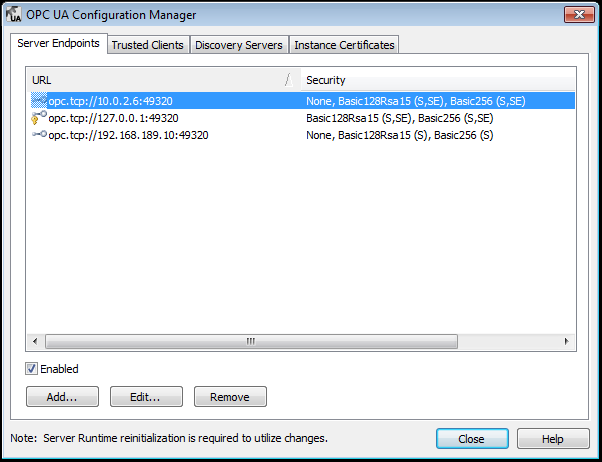Sort endpoints by the URL column header

pos(163,80)
